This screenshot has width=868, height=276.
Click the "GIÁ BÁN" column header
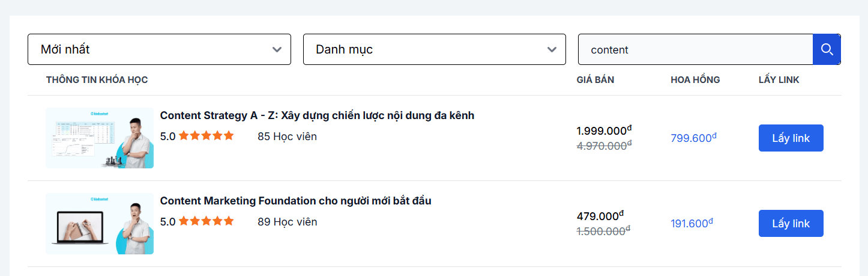coord(595,80)
